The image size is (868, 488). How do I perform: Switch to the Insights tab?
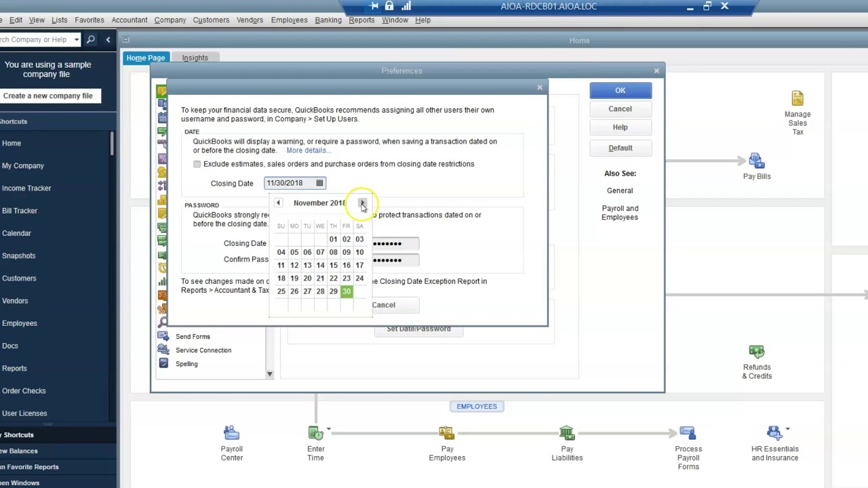click(x=195, y=58)
